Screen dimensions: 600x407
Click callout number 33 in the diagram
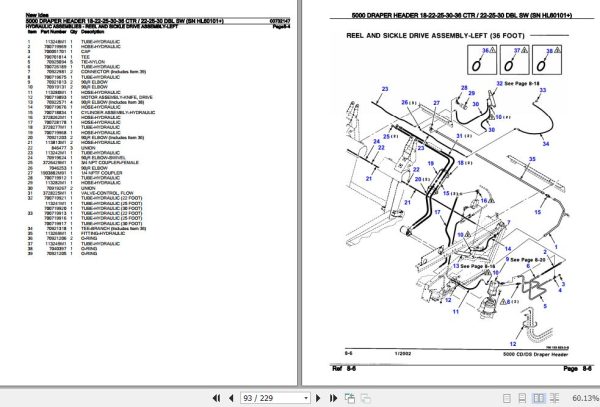pos(543,90)
